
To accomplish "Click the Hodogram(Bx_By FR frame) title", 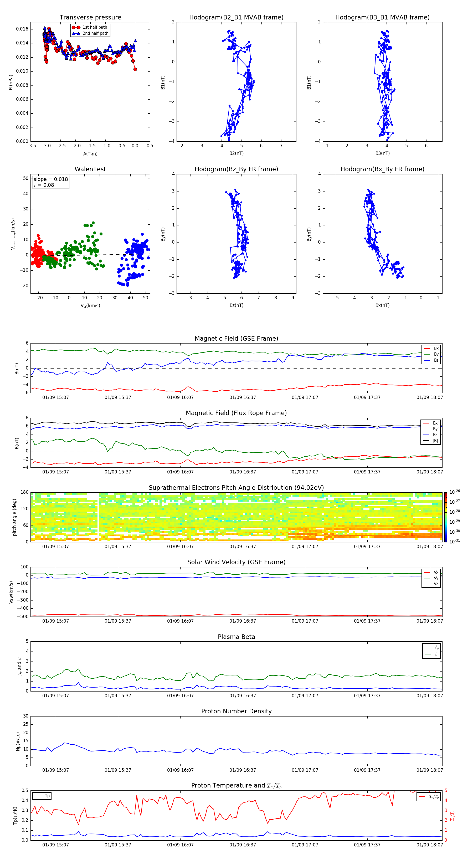I will pos(382,169).
